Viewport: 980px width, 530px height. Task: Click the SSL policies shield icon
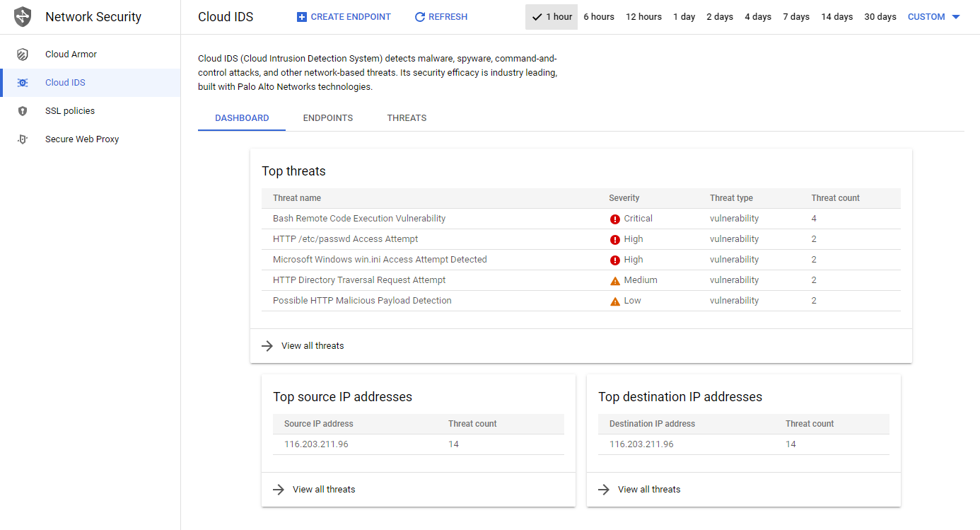[x=23, y=111]
